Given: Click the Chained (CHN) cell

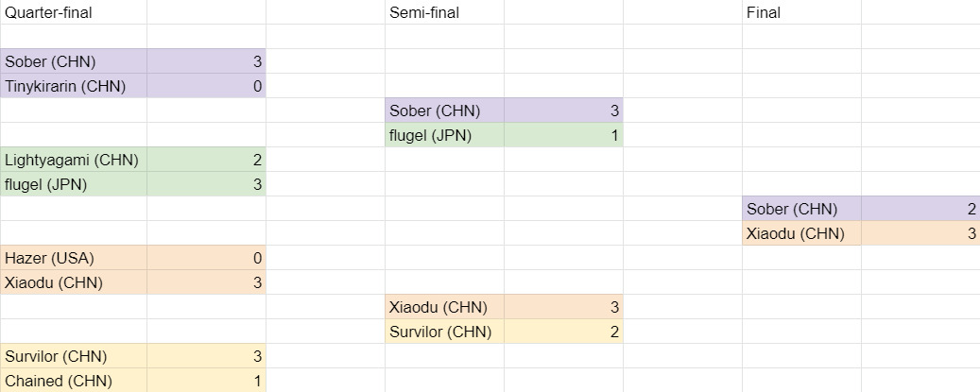Looking at the screenshot, I should pos(59,381).
